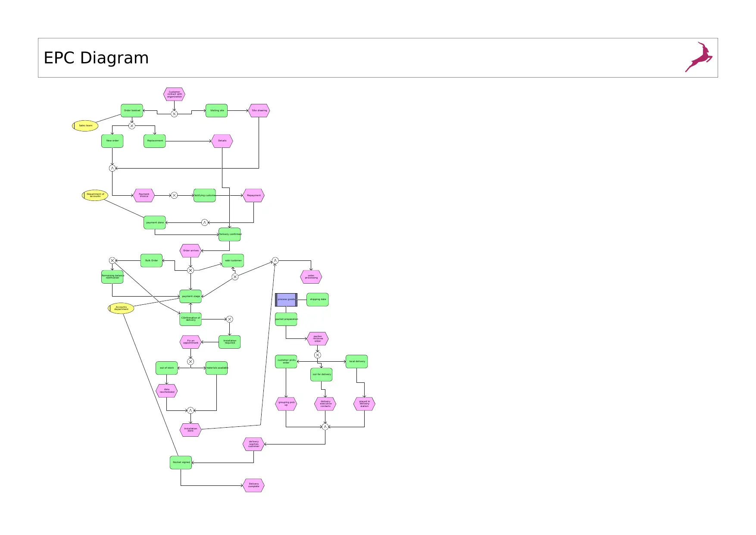The width and height of the screenshot is (756, 535).
Task: Select the "Visiting site" function box
Action: click(x=216, y=111)
